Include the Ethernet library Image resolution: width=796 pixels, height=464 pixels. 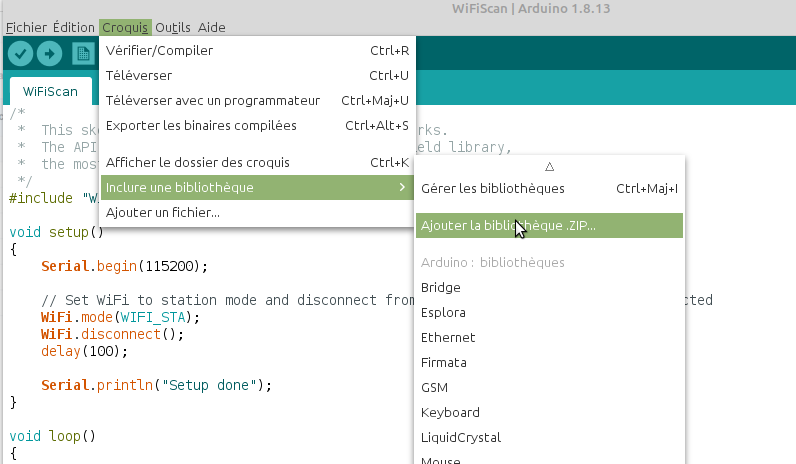click(549, 338)
